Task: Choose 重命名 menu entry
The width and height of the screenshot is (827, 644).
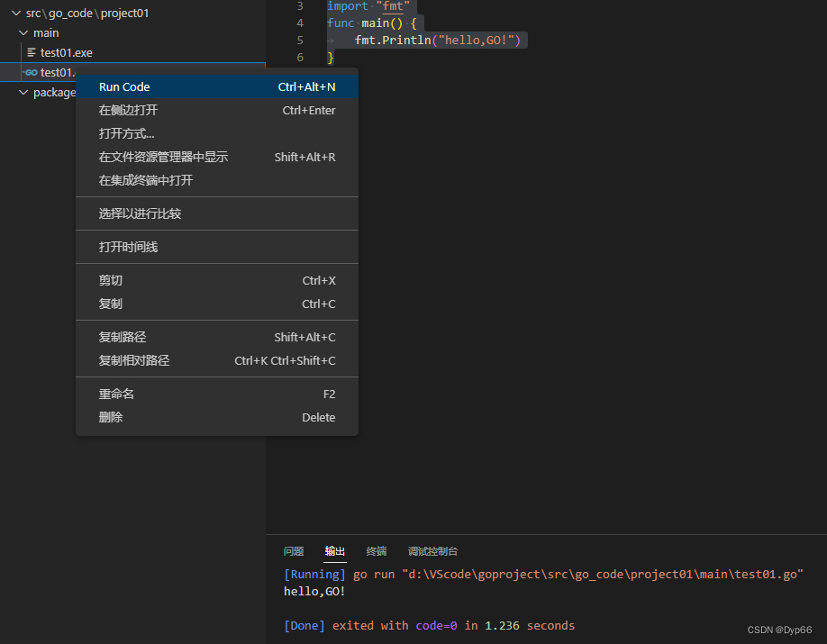Action: (217, 394)
